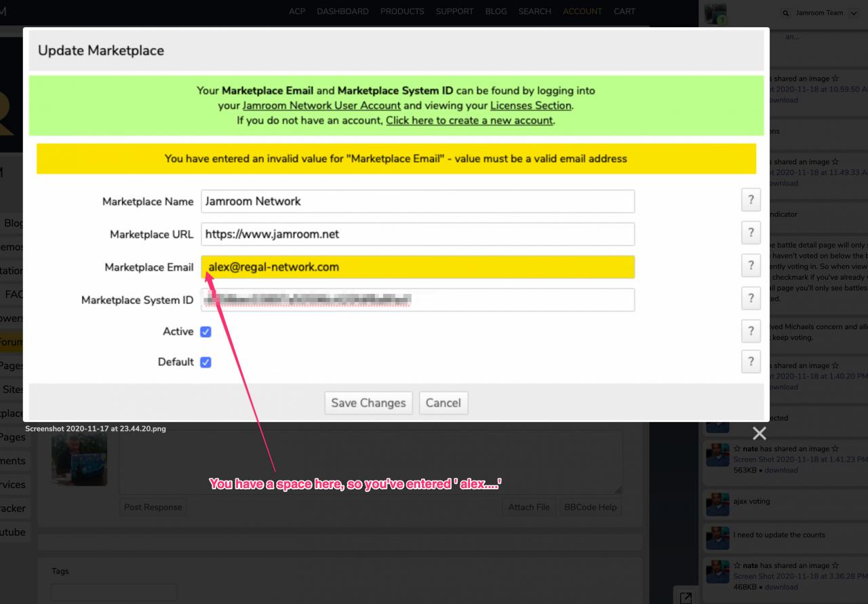Open BBCode Help
Image resolution: width=868 pixels, height=604 pixels.
(x=591, y=507)
